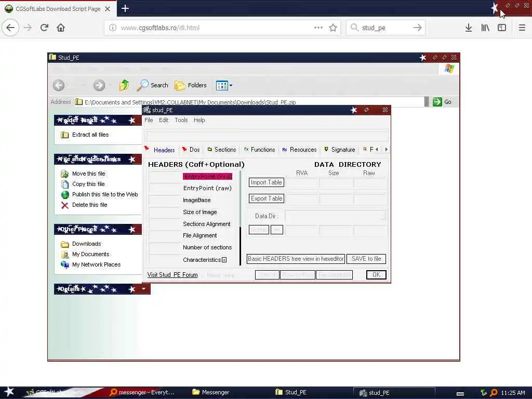Click SAVE to file button

click(366, 259)
